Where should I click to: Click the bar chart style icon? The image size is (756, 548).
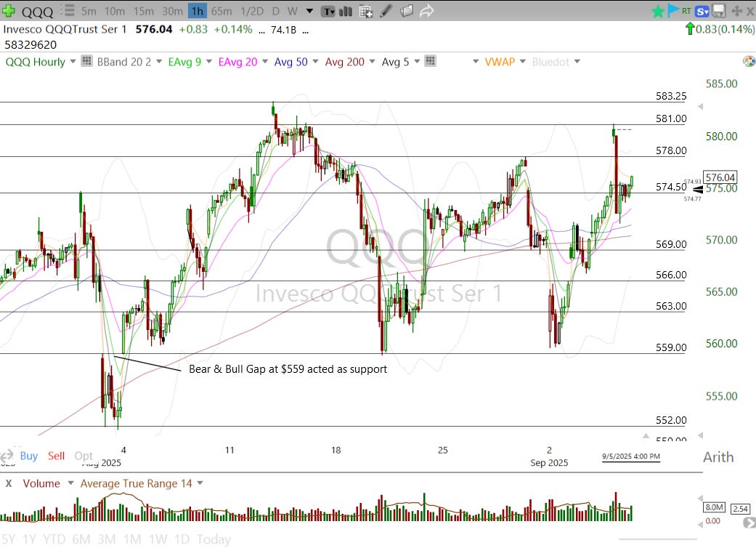coord(346,11)
